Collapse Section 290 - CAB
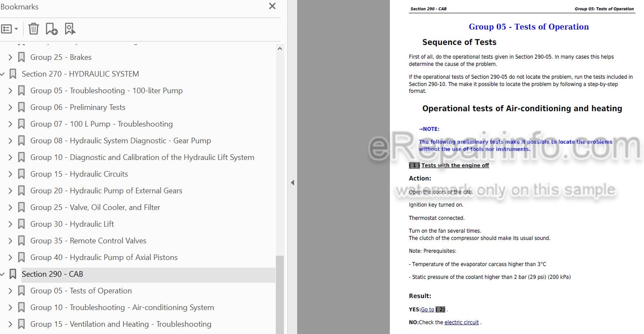This screenshot has height=334, width=644. (x=2, y=274)
